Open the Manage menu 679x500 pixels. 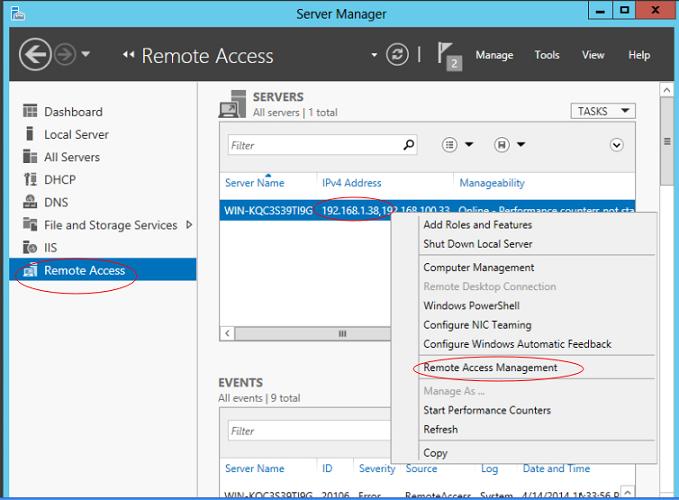(x=494, y=55)
